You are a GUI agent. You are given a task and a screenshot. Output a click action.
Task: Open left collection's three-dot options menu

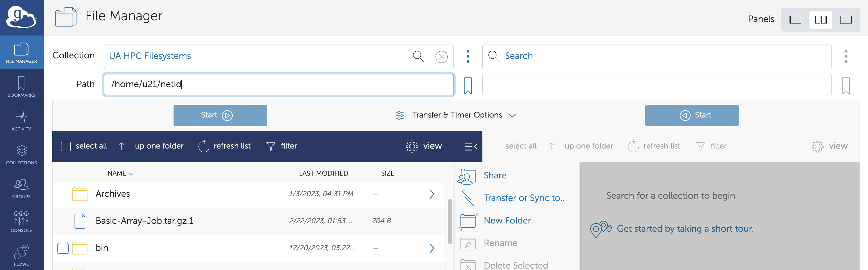pos(468,56)
